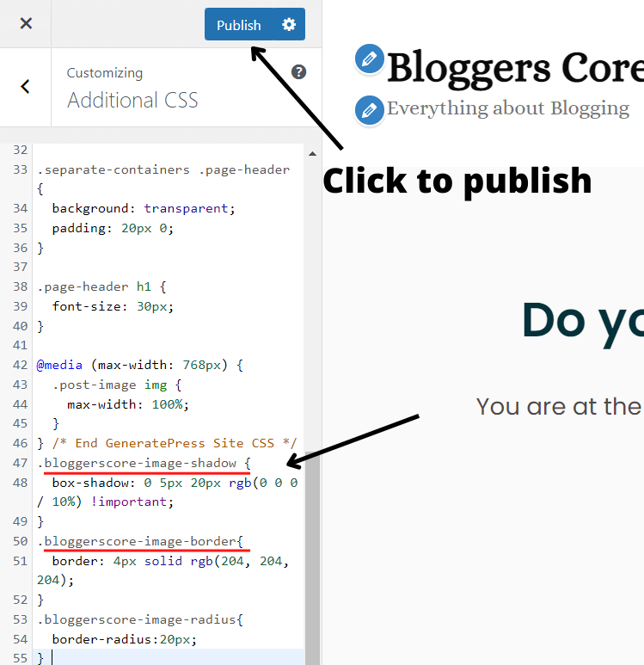644x665 pixels.
Task: Click the Publish button
Action: click(239, 25)
